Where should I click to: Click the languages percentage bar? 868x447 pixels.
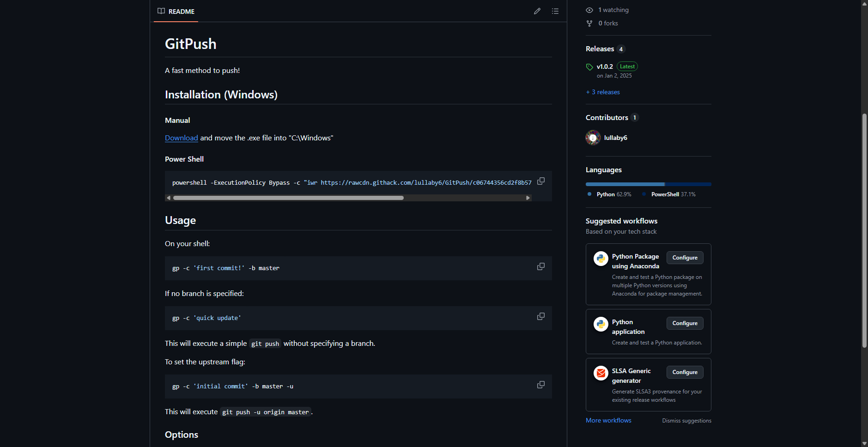point(649,184)
